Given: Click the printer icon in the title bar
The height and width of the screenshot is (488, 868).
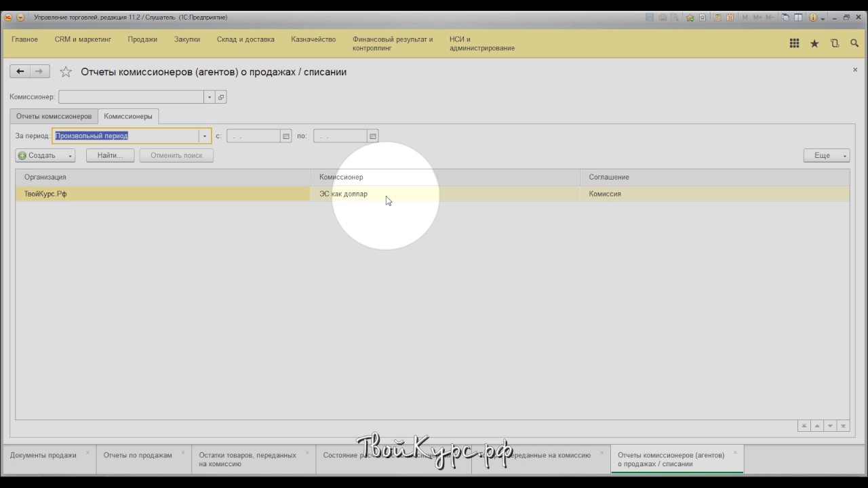Looking at the screenshot, I should [x=663, y=18].
